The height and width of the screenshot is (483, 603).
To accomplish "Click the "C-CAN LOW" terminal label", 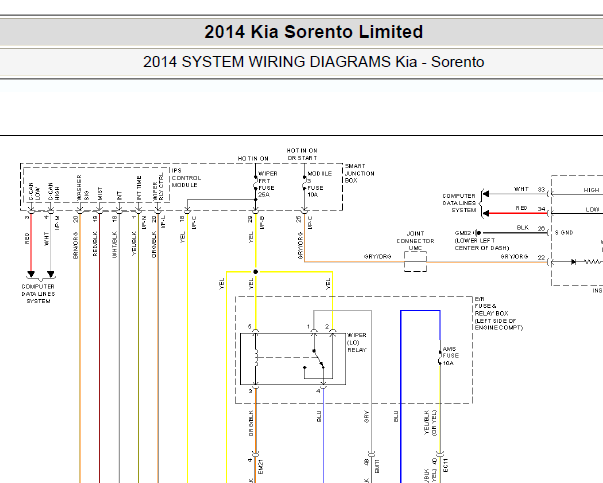I will (x=34, y=192).
